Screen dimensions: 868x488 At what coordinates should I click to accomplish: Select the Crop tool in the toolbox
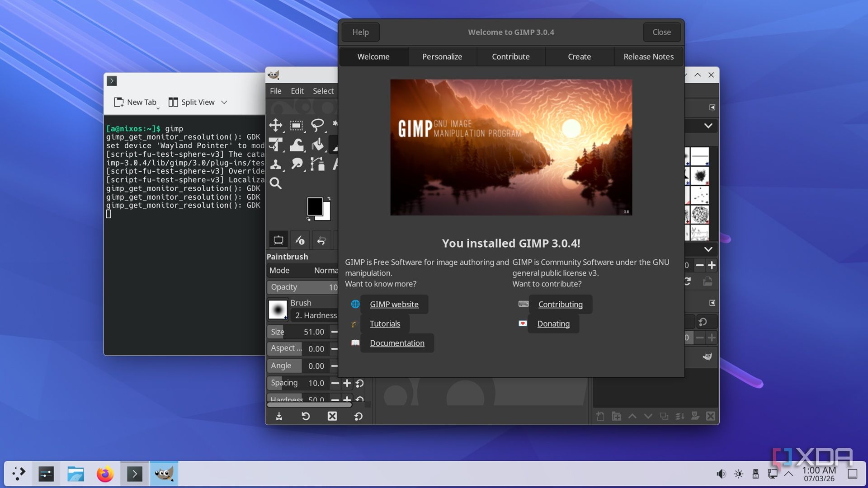(x=275, y=145)
